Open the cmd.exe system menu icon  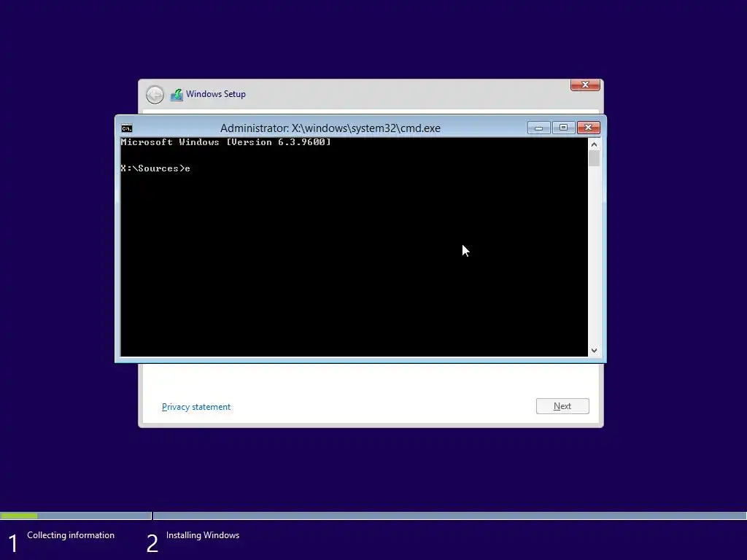tap(127, 128)
